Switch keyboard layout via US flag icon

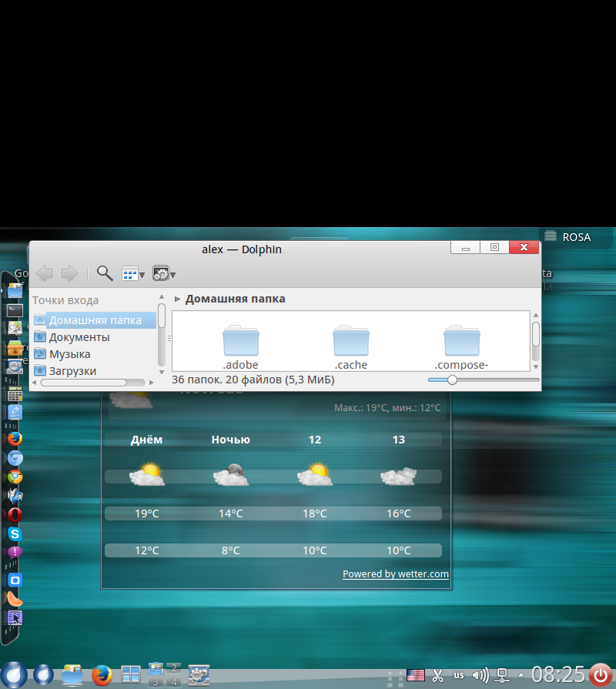pyautogui.click(x=416, y=675)
